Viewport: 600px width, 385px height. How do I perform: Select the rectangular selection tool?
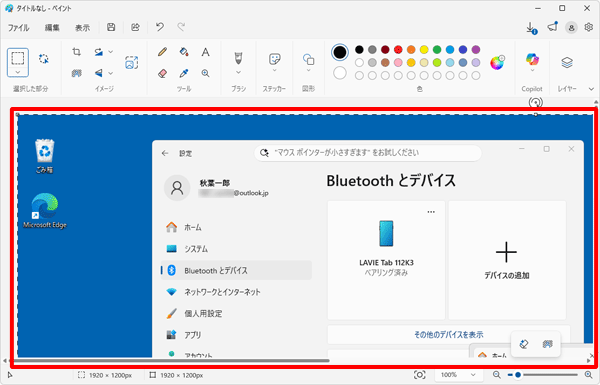point(18,59)
